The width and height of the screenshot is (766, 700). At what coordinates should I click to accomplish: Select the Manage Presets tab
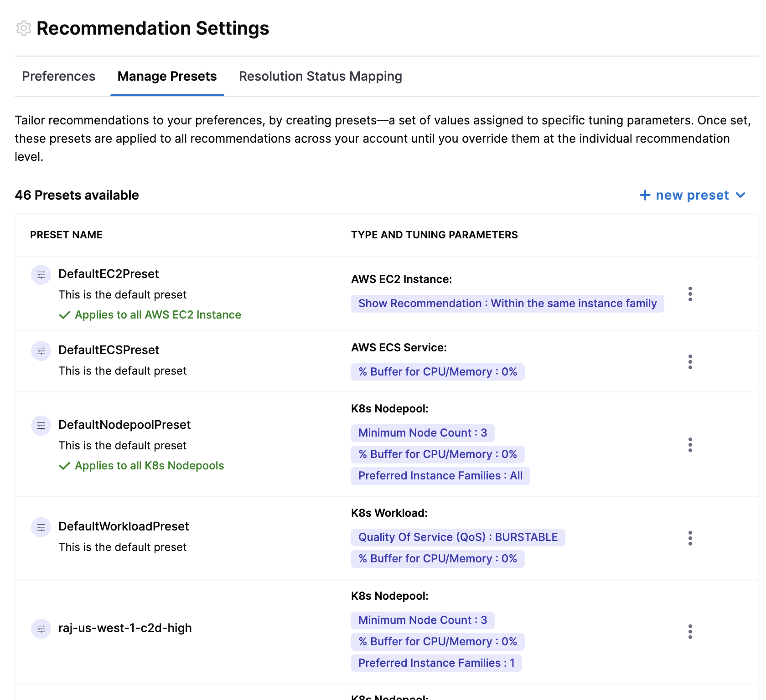point(167,76)
